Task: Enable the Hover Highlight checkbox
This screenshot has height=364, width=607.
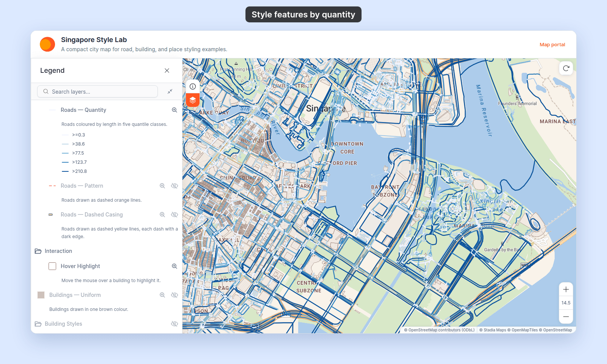Action: point(52,266)
